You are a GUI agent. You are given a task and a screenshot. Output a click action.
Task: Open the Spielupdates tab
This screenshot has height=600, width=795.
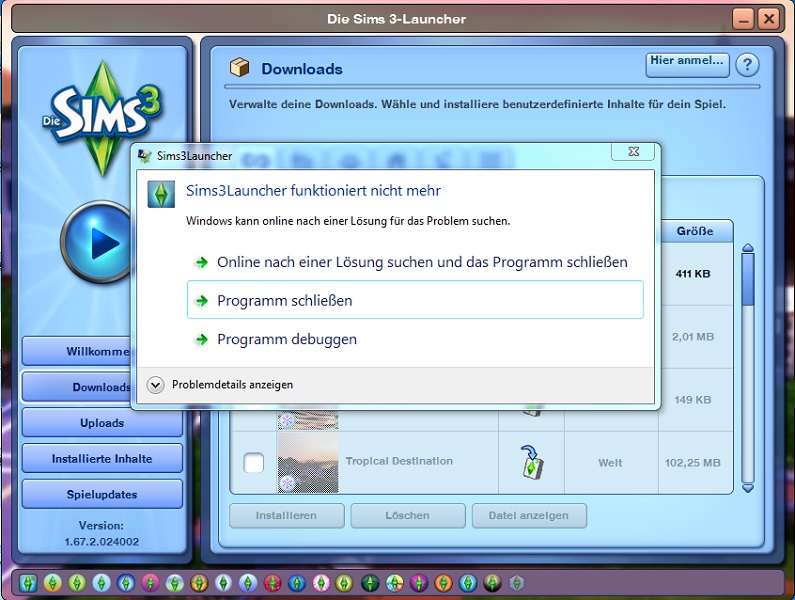pos(102,494)
